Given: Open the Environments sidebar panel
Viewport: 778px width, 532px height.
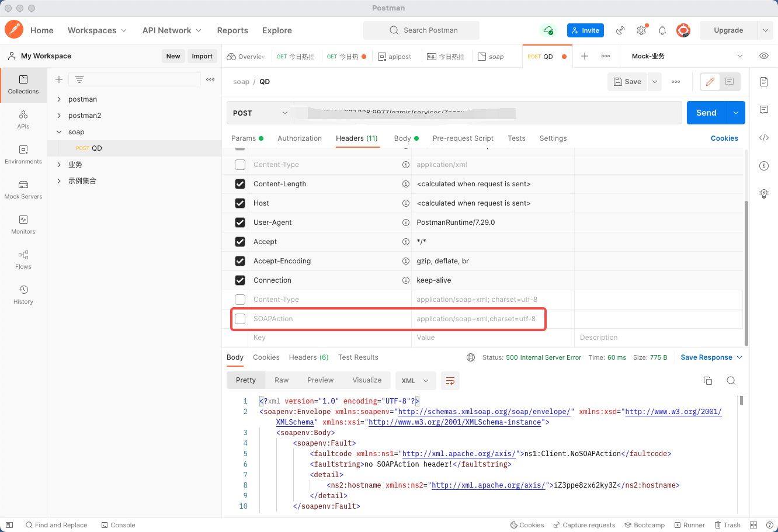Looking at the screenshot, I should coord(23,155).
